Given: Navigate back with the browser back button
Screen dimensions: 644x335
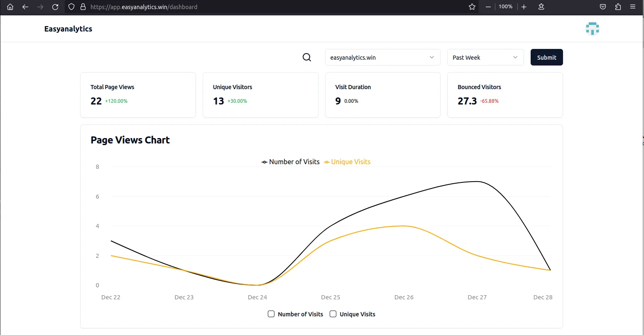Looking at the screenshot, I should click(x=25, y=7).
